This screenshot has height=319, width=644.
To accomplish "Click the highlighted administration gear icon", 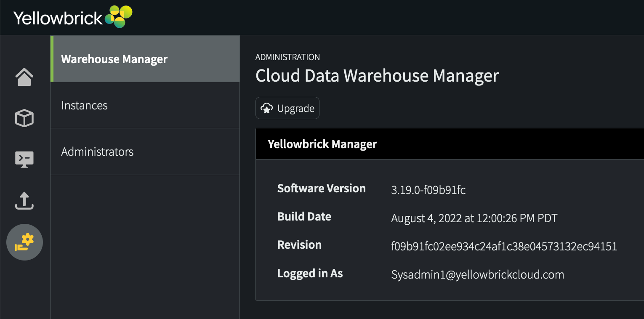I will tap(24, 242).
